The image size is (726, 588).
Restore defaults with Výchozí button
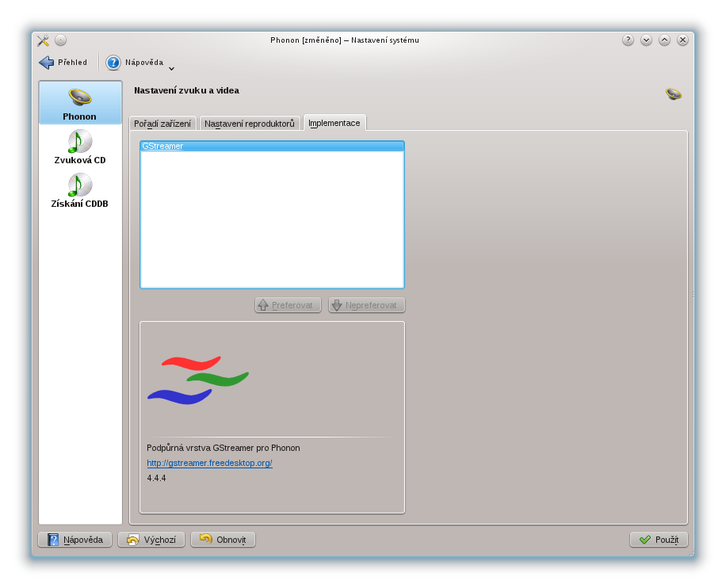coord(151,540)
